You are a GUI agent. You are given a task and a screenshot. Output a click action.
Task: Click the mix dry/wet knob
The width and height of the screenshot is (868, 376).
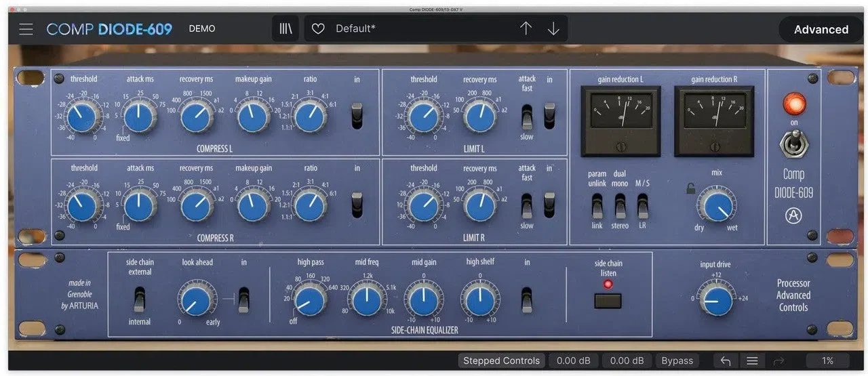point(716,205)
